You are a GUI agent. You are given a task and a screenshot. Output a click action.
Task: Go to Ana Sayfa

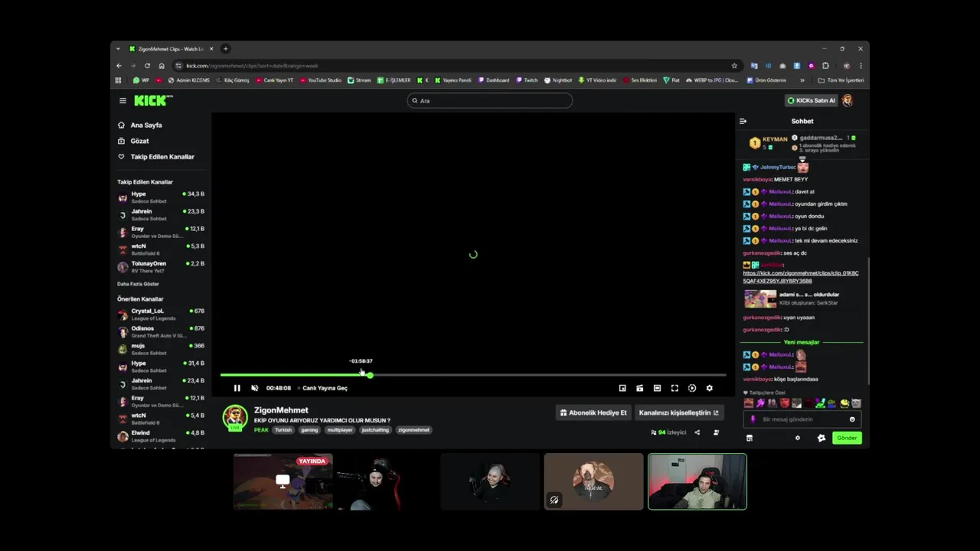[145, 125]
